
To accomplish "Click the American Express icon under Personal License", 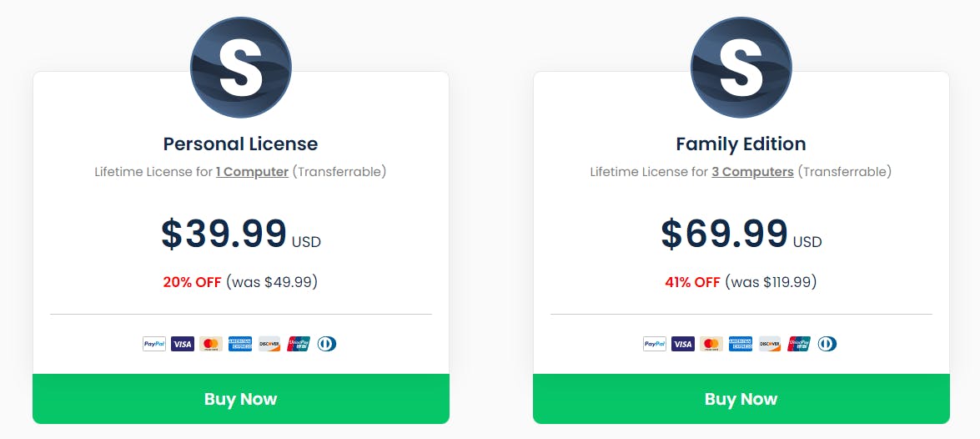I will click(x=240, y=344).
